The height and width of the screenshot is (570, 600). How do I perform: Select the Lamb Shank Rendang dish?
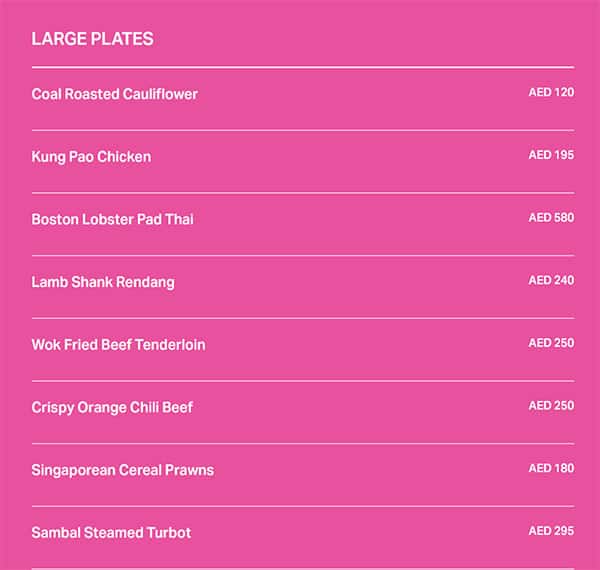click(102, 282)
